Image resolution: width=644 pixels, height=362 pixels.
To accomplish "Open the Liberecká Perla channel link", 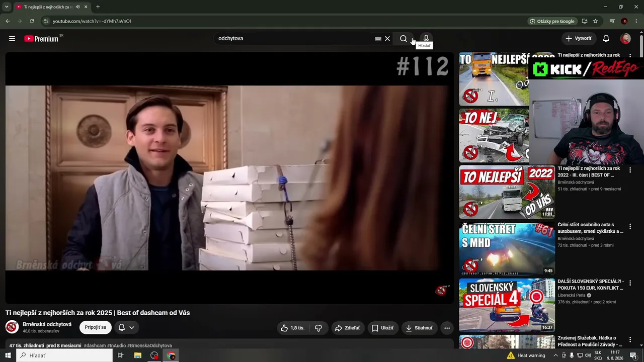I will pyautogui.click(x=572, y=295).
